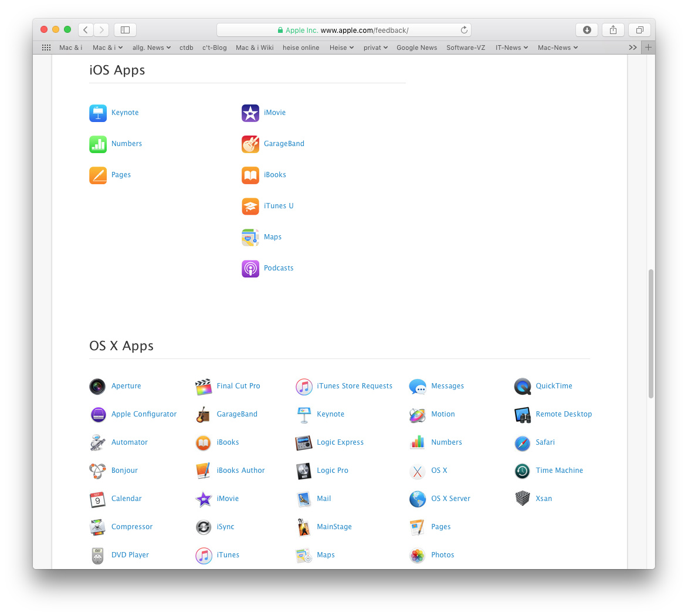
Task: Select the Final Cut Pro icon
Action: pos(204,386)
